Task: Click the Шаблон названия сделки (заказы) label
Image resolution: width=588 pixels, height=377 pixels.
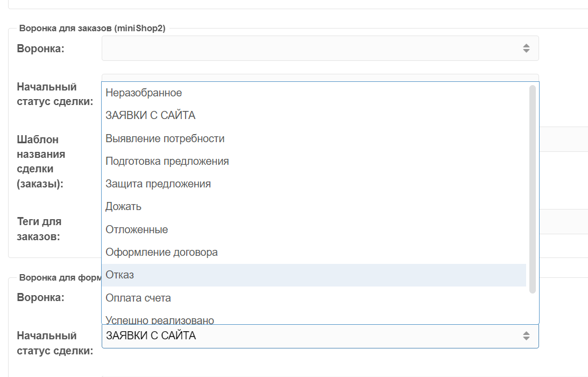Action: click(41, 162)
